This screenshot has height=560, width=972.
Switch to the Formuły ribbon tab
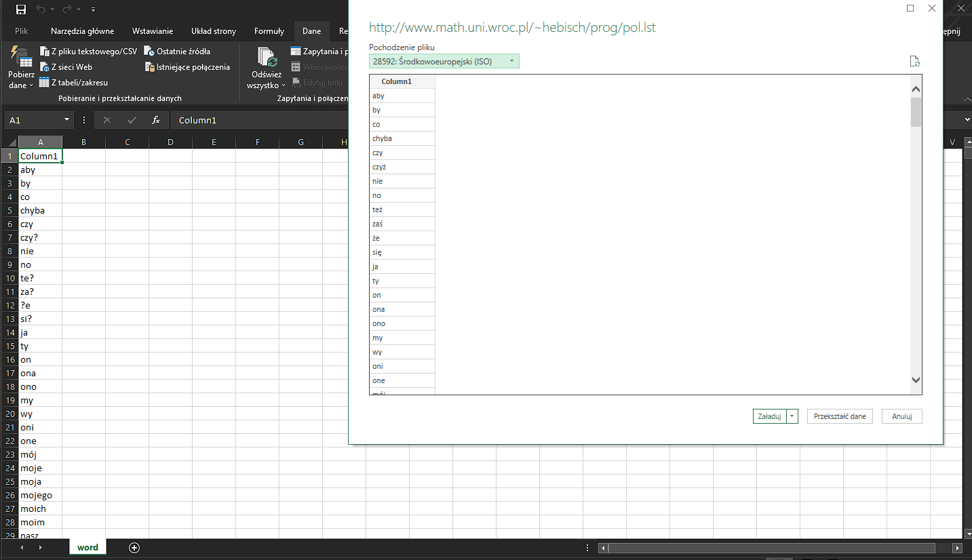coord(269,31)
